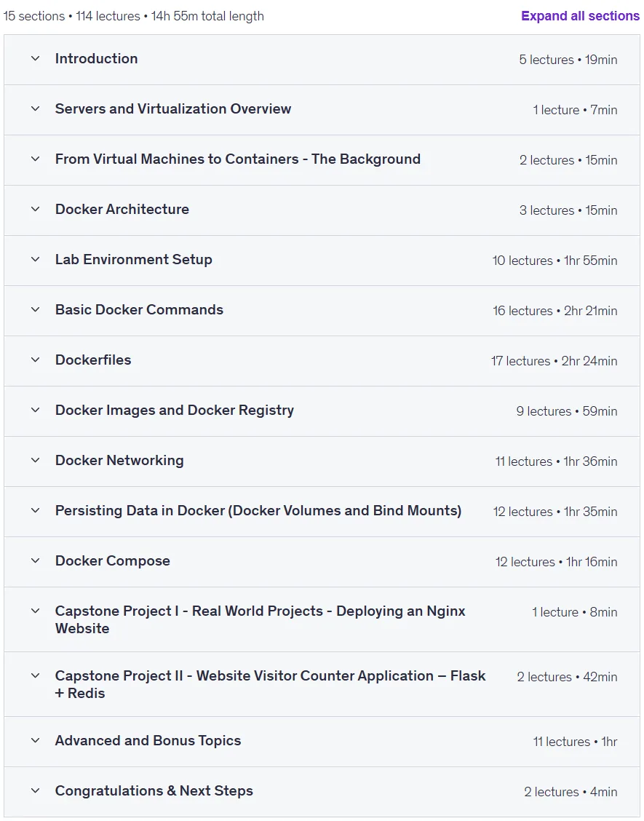Click the 16 lectures 2hr 21min label
Viewport: 644px width, 821px height.
(x=554, y=311)
